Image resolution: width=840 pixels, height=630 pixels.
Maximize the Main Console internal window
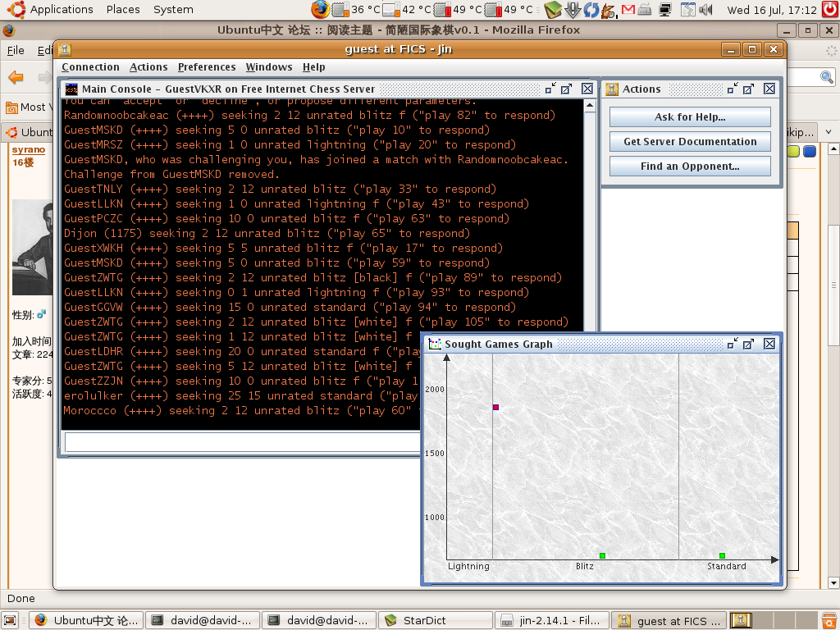click(566, 89)
